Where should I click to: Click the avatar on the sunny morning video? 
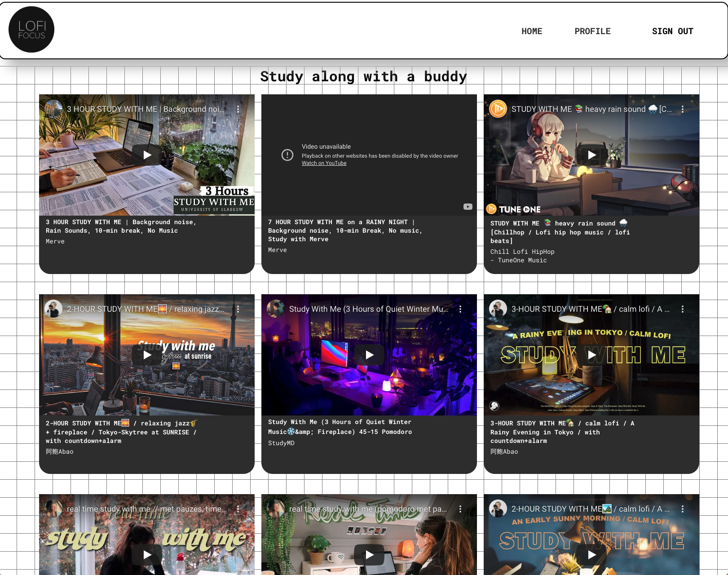tap(498, 509)
